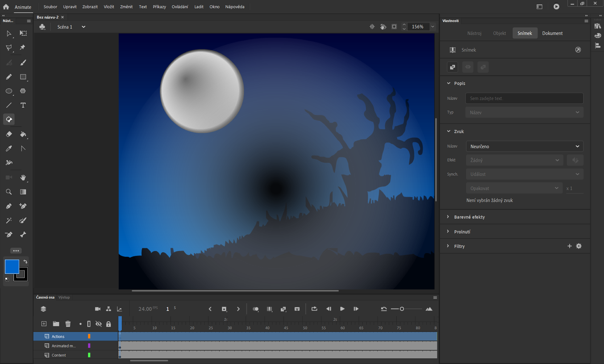Select the Text tool
This screenshot has width=604, height=364.
point(23,105)
